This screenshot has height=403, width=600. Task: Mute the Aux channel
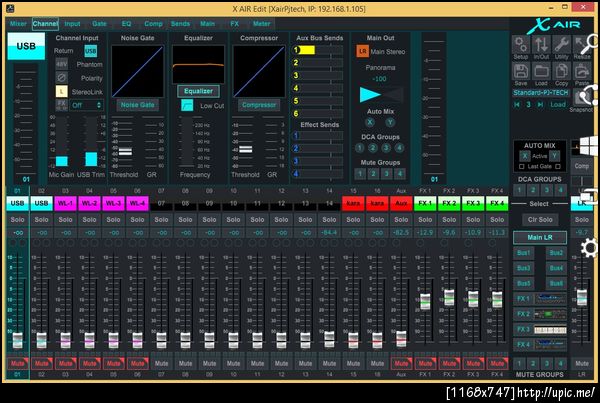point(401,363)
